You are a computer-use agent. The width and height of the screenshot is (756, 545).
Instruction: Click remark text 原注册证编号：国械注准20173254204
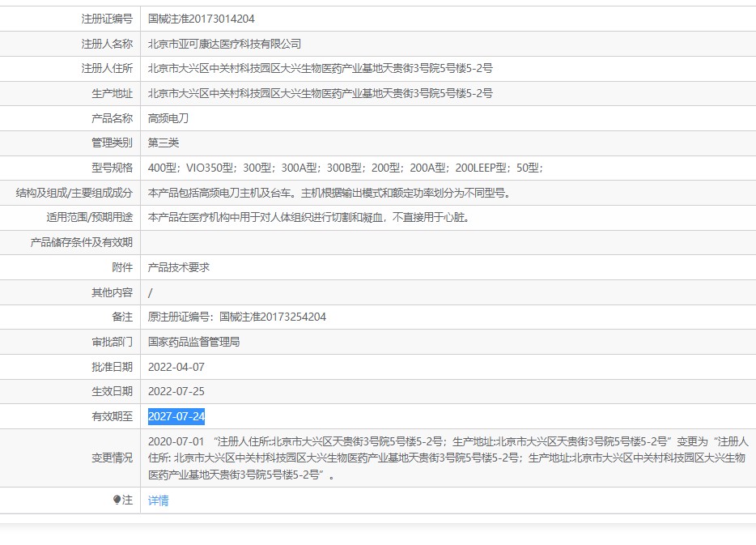pos(236,317)
